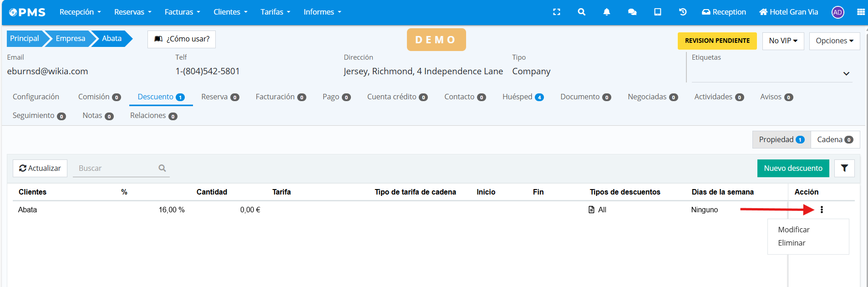
Task: Select the Propiedad toggle
Action: point(781,139)
